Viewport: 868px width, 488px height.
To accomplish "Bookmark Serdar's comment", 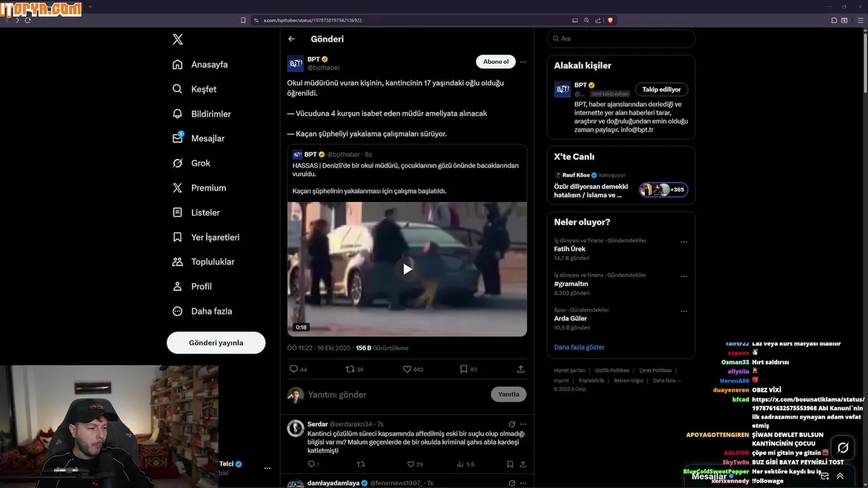I will click(510, 464).
